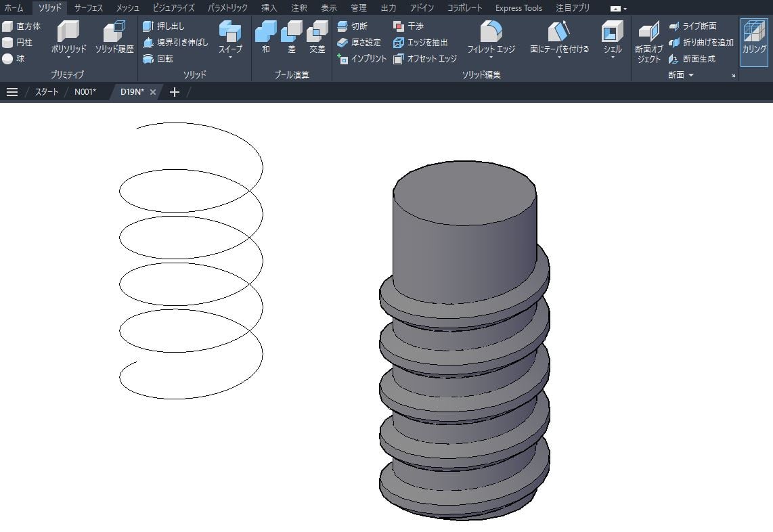
Task: Open the N001* drawing tab
Action: tap(86, 92)
